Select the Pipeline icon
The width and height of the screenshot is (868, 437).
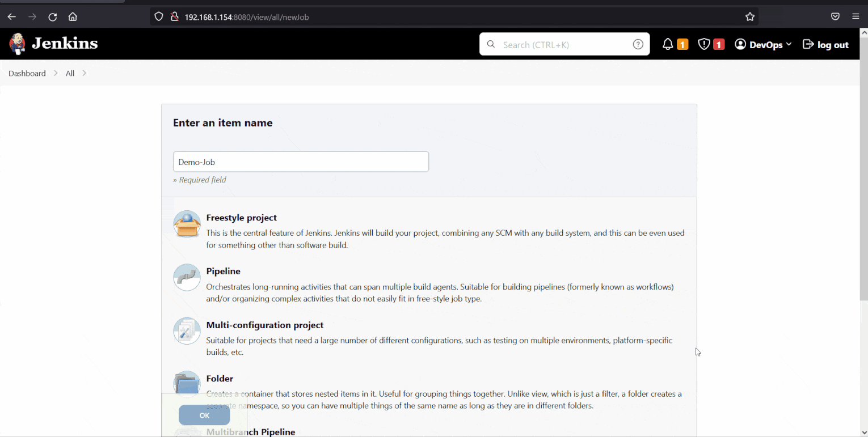point(187,278)
